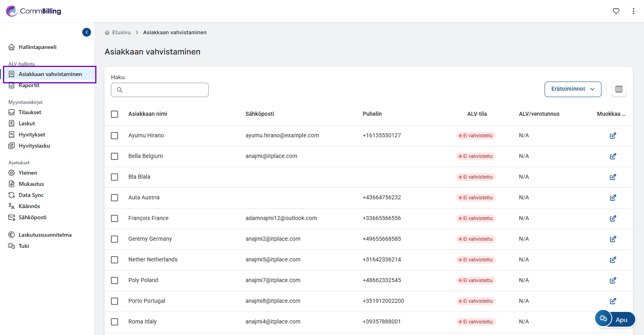
Task: Collapse the sidebar with arrow button
Action: [x=87, y=32]
